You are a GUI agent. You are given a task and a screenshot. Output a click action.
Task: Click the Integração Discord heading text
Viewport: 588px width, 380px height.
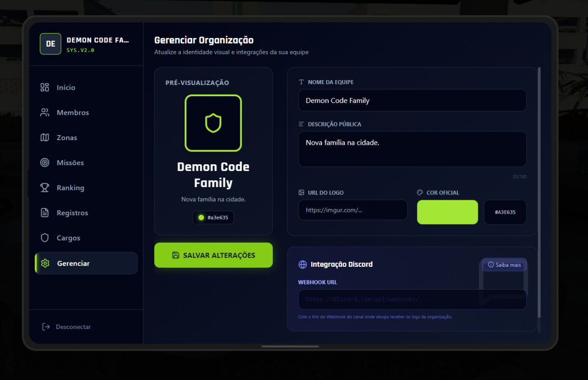tap(342, 264)
